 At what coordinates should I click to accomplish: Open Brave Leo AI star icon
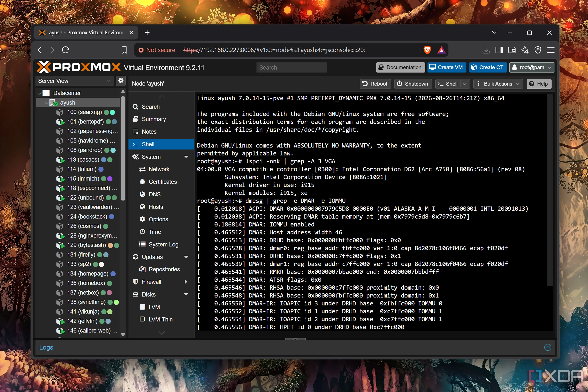click(x=525, y=50)
